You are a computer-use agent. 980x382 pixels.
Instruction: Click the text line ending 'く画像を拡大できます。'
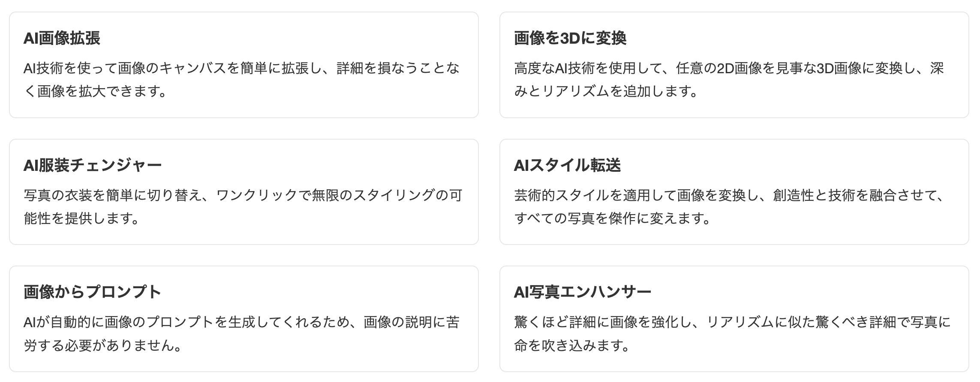[95, 92]
